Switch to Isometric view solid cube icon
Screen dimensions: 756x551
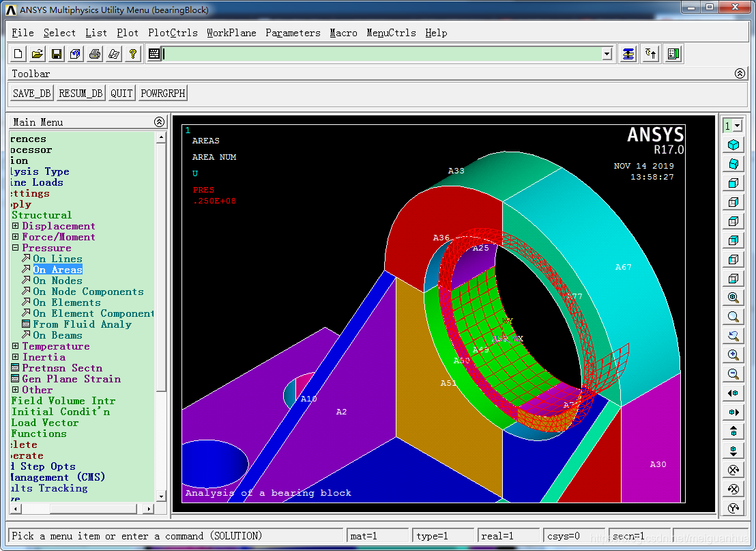coord(733,145)
